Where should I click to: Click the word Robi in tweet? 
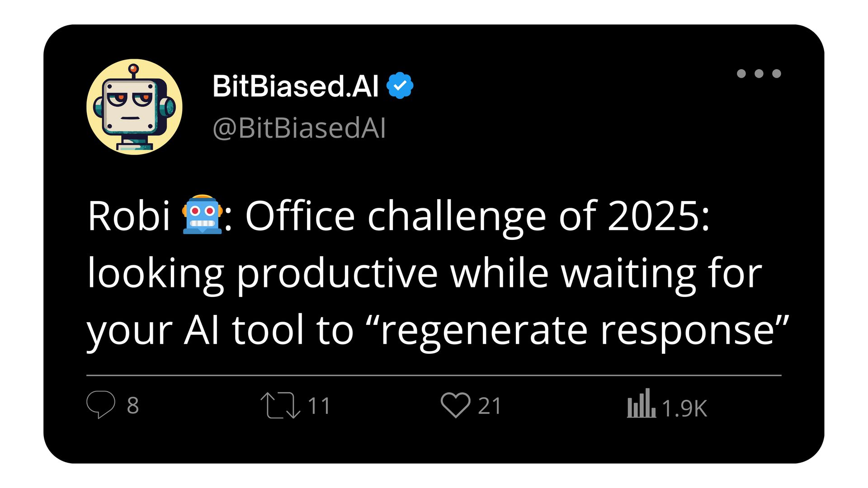[129, 216]
